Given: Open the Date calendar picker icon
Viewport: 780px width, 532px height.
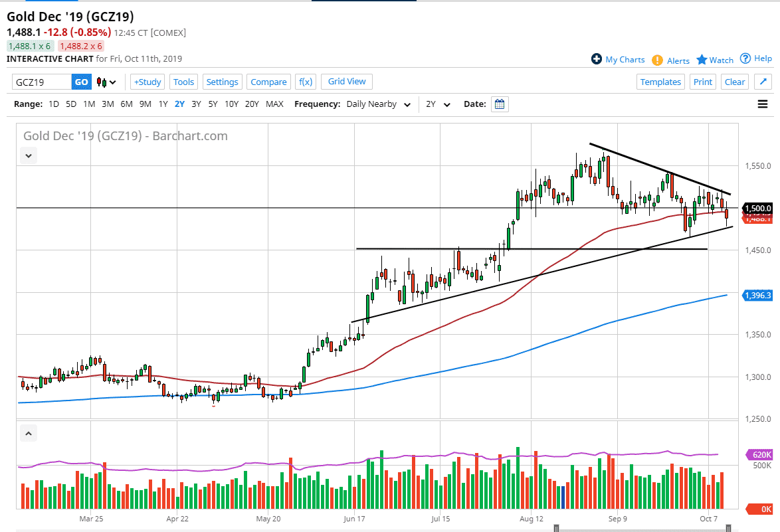Looking at the screenshot, I should (x=499, y=104).
